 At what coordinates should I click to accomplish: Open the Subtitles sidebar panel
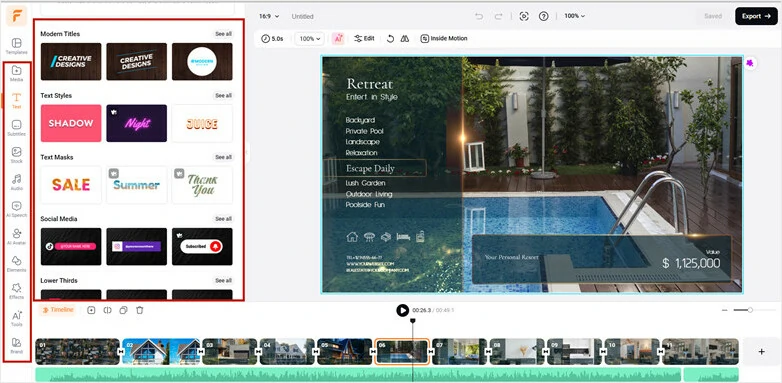16,128
